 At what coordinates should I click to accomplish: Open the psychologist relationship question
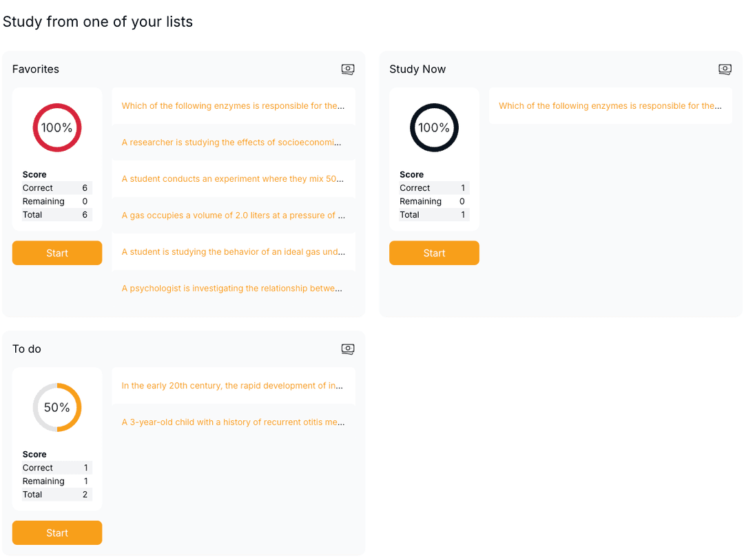pyautogui.click(x=233, y=289)
